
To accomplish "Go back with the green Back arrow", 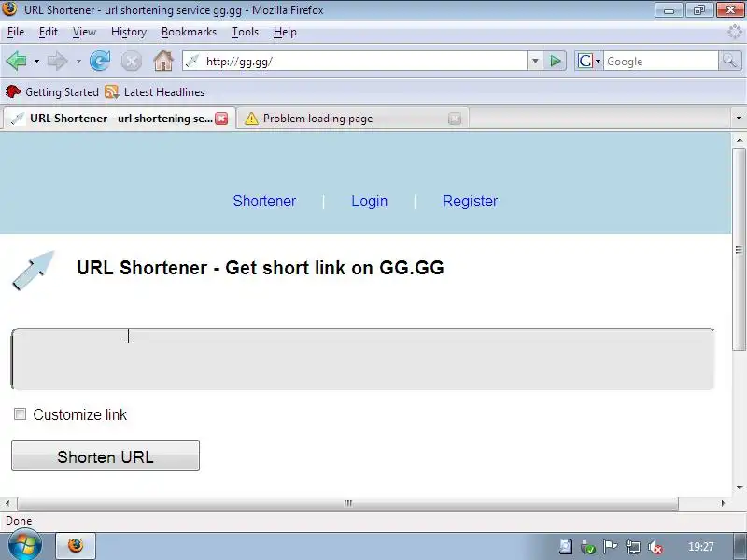I will [x=16, y=61].
